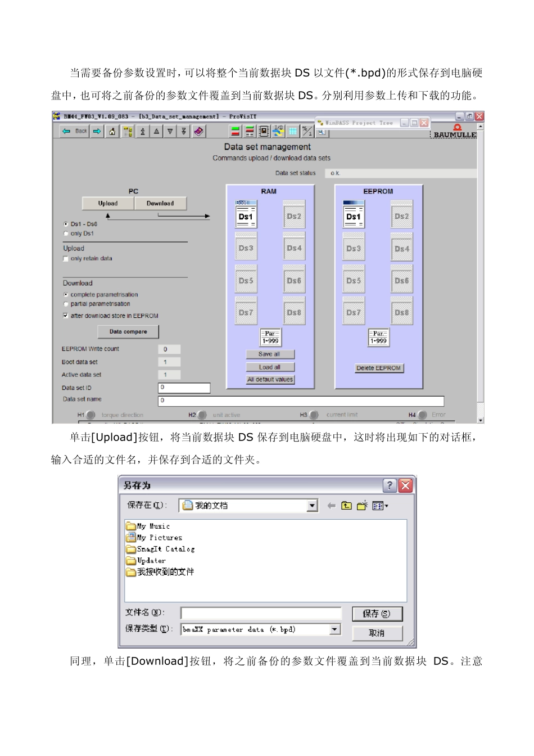
Task: Go up one folder level in save dialog
Action: click(x=347, y=506)
